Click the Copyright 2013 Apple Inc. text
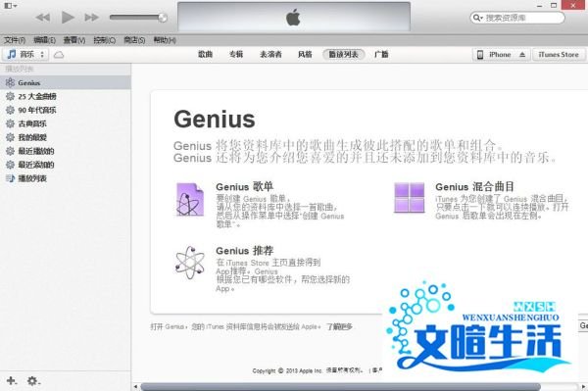Screen dimensions: 588x391 (287, 370)
